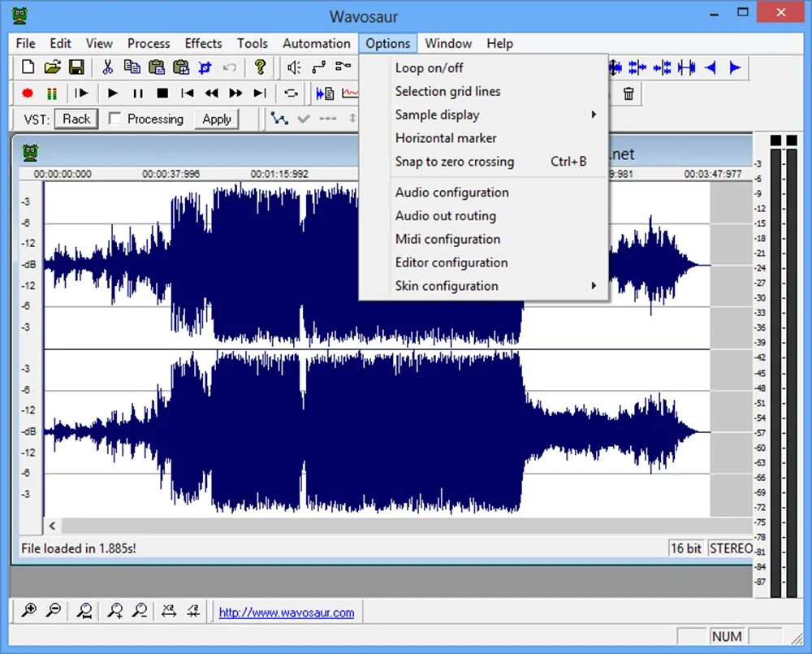Fast forward using double right arrows
The image size is (812, 654).
point(235,93)
